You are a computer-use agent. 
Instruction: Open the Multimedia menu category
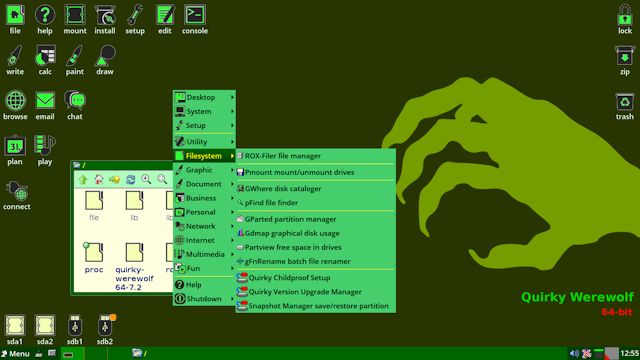204,254
